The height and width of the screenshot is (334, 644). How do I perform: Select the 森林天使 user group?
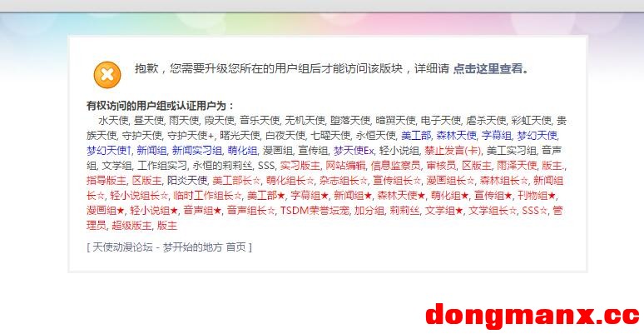(x=456, y=135)
